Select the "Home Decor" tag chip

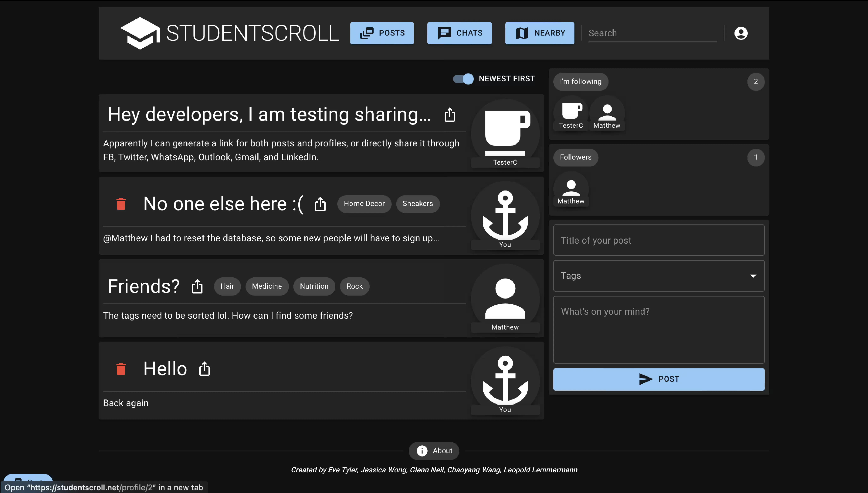364,203
